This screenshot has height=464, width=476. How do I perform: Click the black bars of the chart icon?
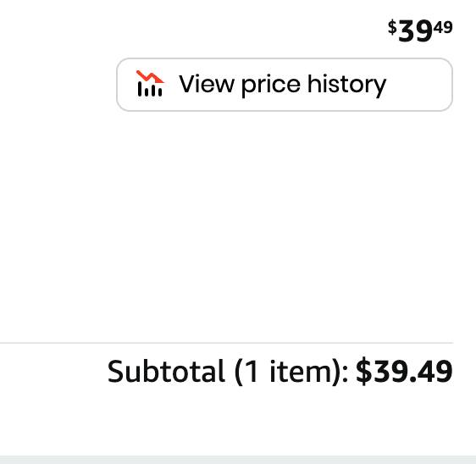pyautogui.click(x=150, y=90)
